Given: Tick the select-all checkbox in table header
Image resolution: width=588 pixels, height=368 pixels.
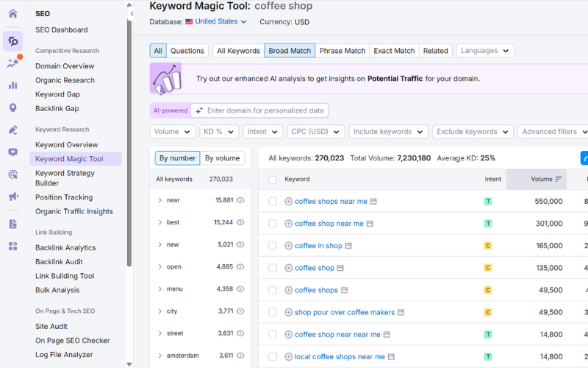Looking at the screenshot, I should click(x=273, y=180).
